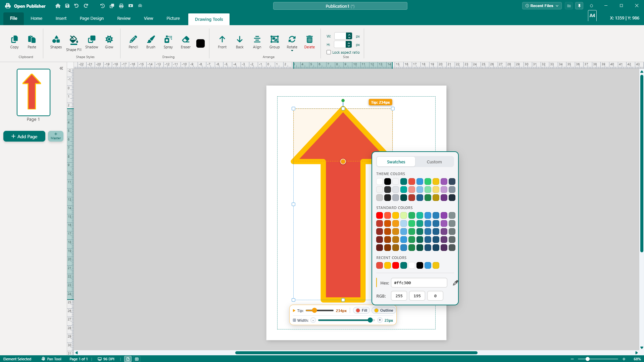Click the zoom slider handle in status bar
Viewport: 644px width, 362px height.
pyautogui.click(x=588, y=359)
